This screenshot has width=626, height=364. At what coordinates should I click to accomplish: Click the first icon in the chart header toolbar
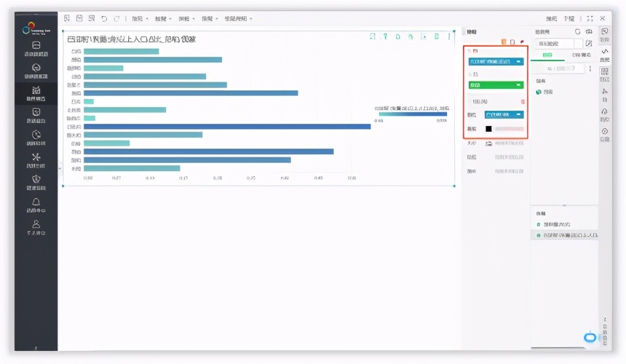(373, 36)
